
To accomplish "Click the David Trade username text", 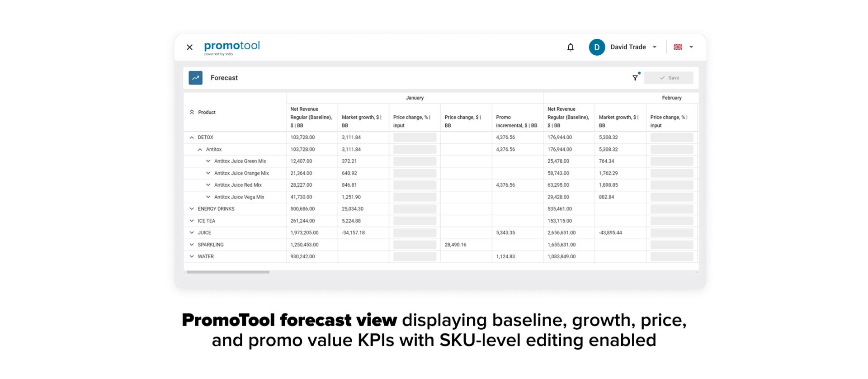I will click(628, 47).
